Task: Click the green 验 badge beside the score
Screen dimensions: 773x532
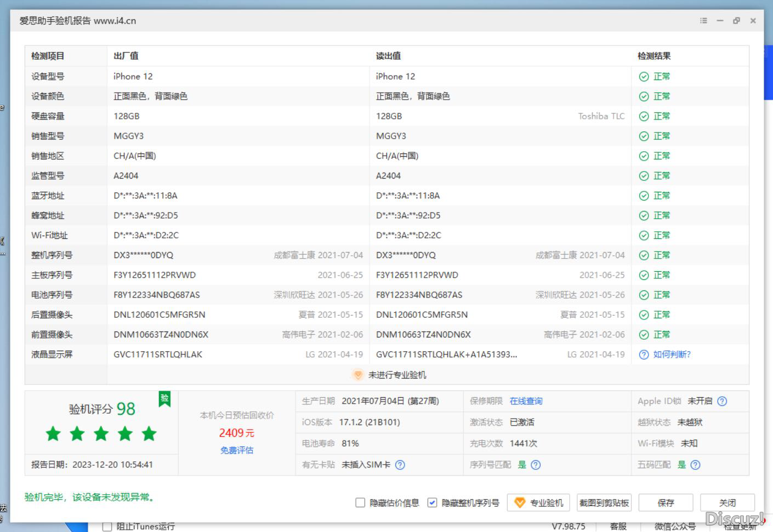Action: (x=164, y=399)
